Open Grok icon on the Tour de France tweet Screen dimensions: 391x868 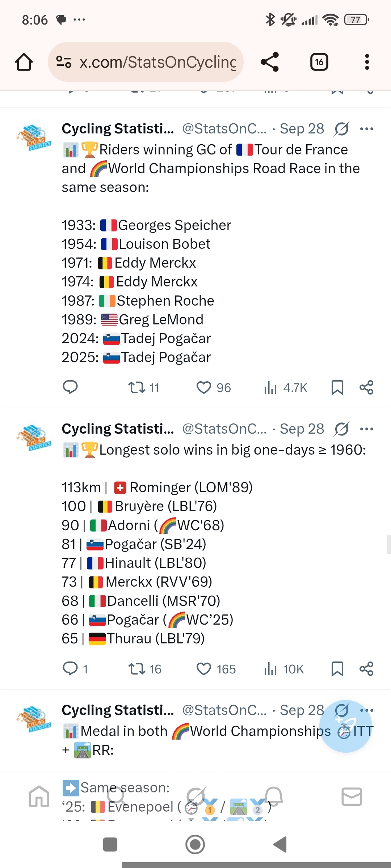click(341, 129)
